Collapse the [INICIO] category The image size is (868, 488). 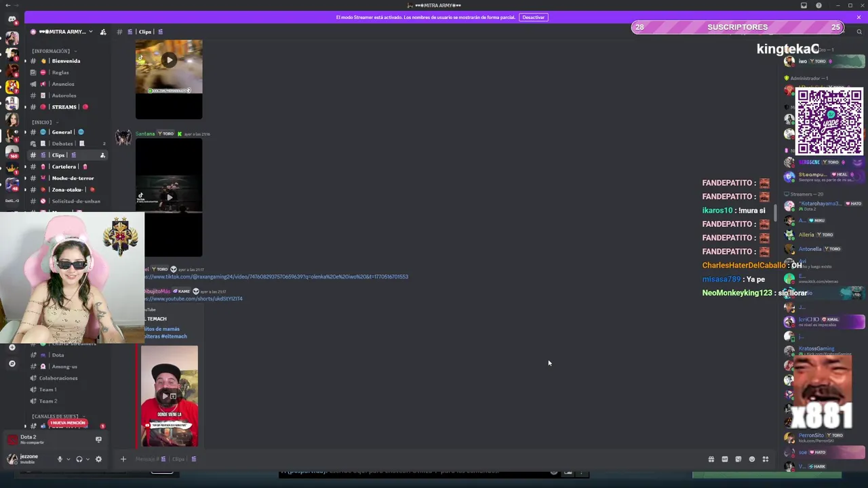[45, 122]
